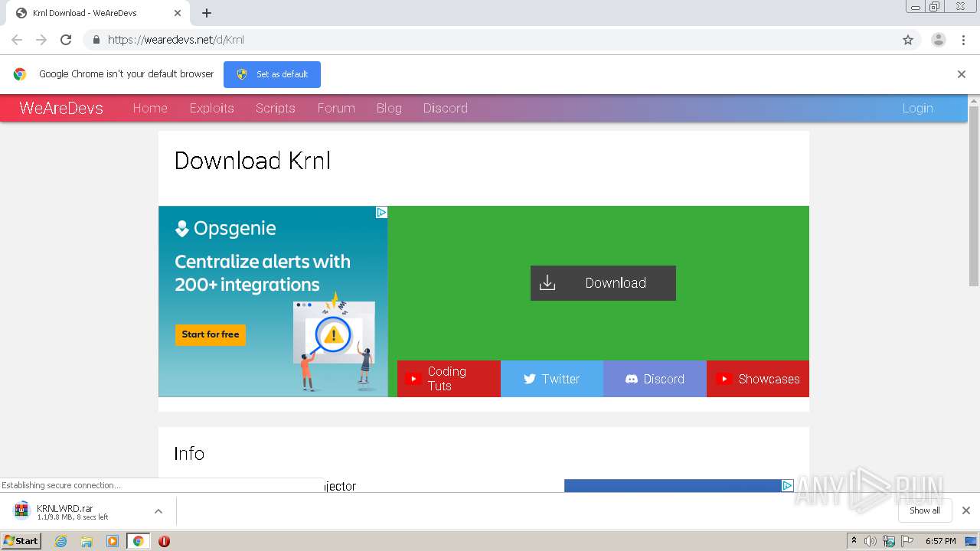Expand the KRNLWRD.rar download options chevron
The height and width of the screenshot is (551, 980).
point(158,510)
